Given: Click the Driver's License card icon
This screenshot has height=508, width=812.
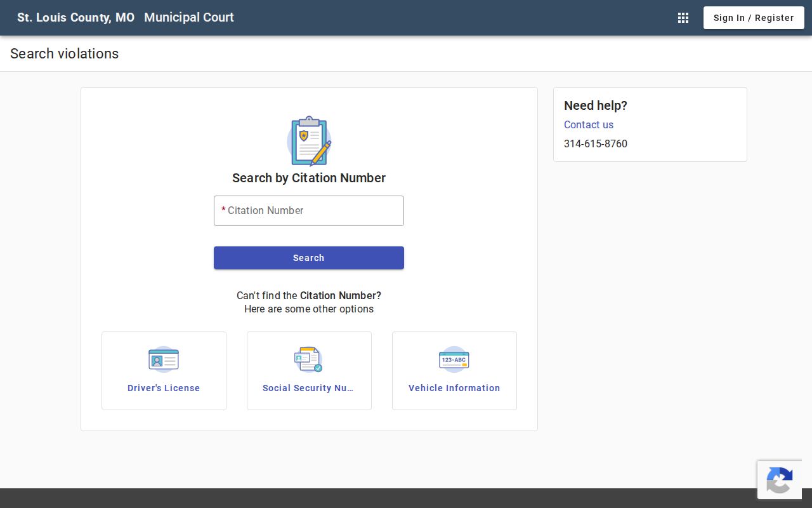Looking at the screenshot, I should click(x=164, y=359).
